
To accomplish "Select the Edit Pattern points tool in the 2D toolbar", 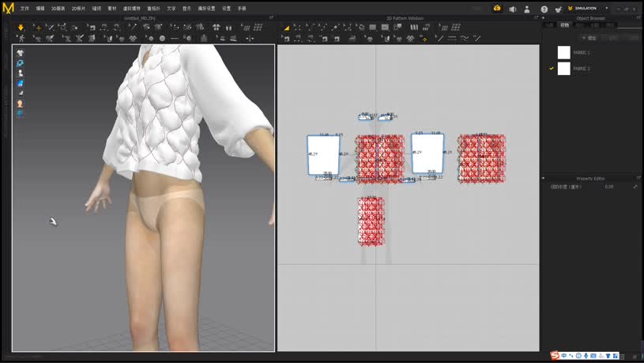I will tap(297, 28).
